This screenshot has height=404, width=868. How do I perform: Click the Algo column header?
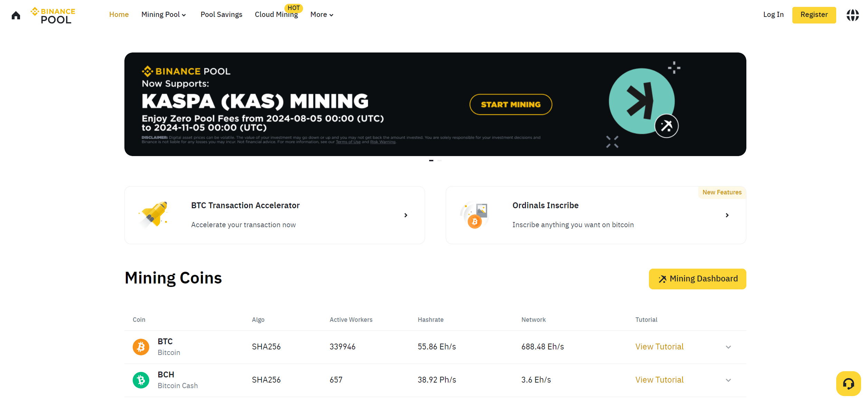[x=258, y=320]
